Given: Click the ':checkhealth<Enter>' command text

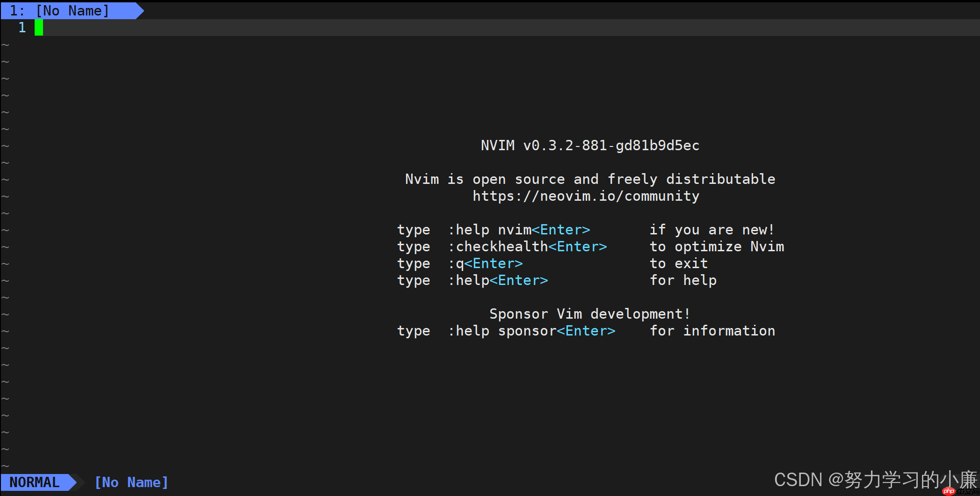Looking at the screenshot, I should pos(527,247).
